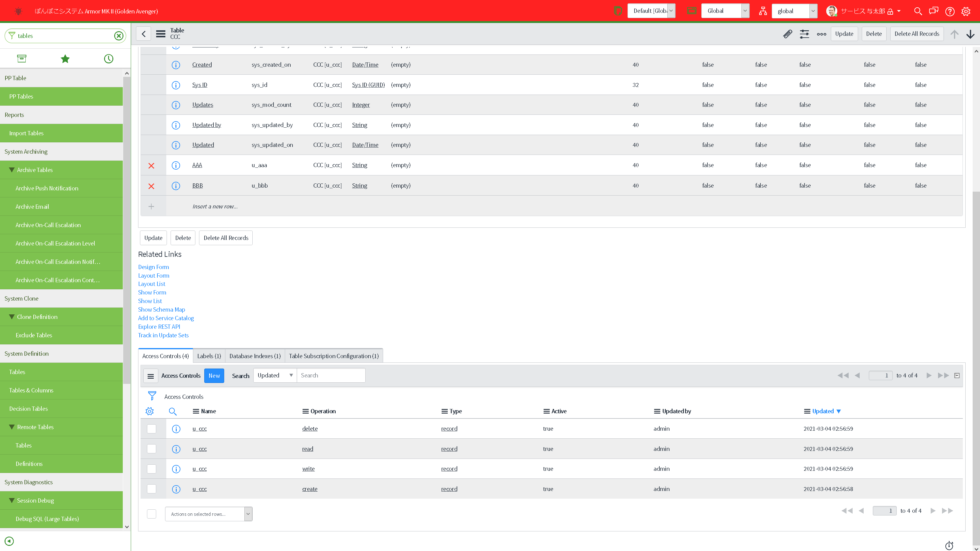Open the personalize form sliders icon

click(x=804, y=34)
